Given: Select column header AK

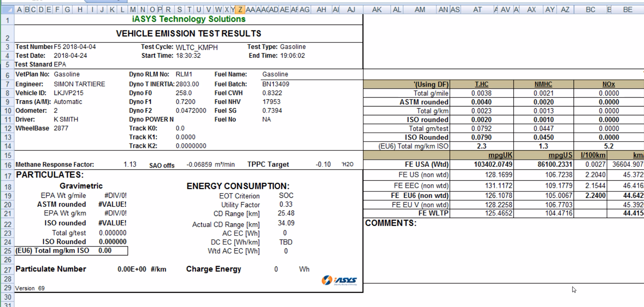Looking at the screenshot, I should pos(377,10).
